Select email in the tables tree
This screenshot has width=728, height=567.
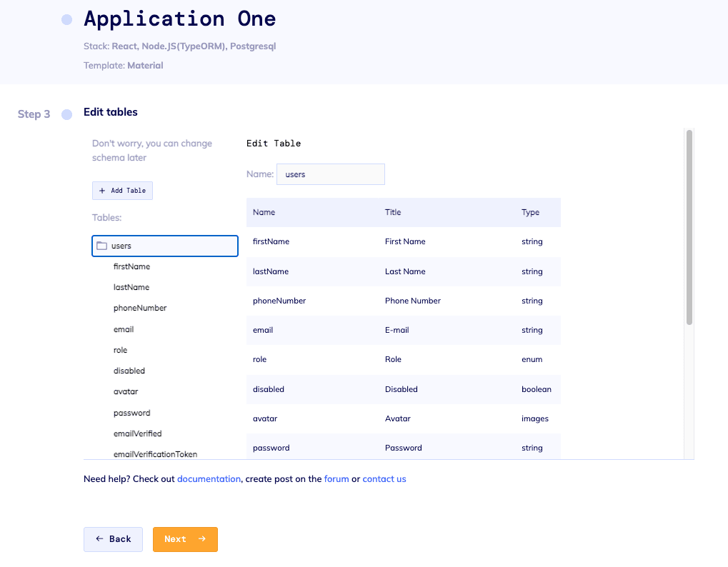(x=124, y=329)
